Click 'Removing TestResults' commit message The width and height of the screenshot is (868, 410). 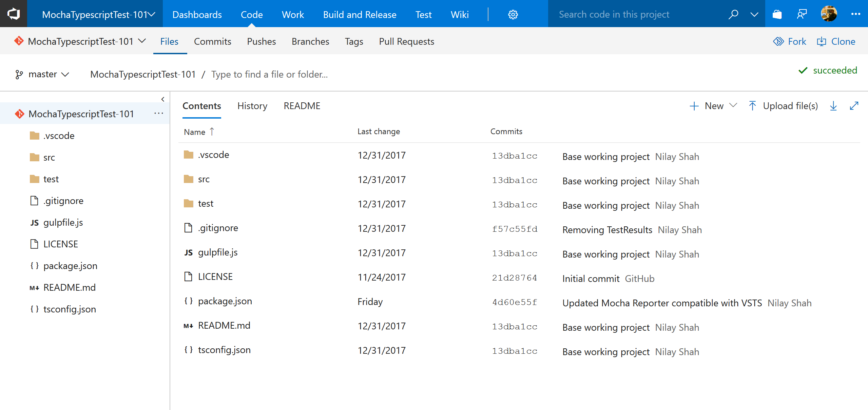coord(607,230)
